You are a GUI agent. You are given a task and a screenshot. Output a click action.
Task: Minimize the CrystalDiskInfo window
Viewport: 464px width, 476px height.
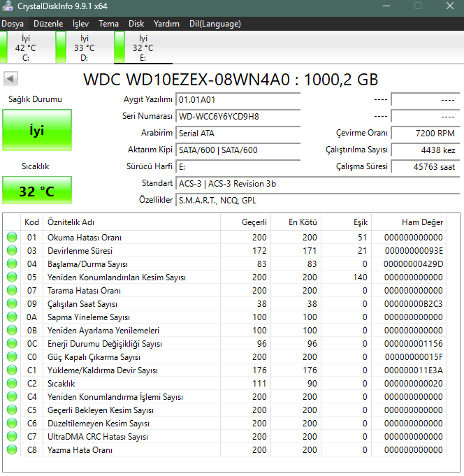tap(386, 6)
